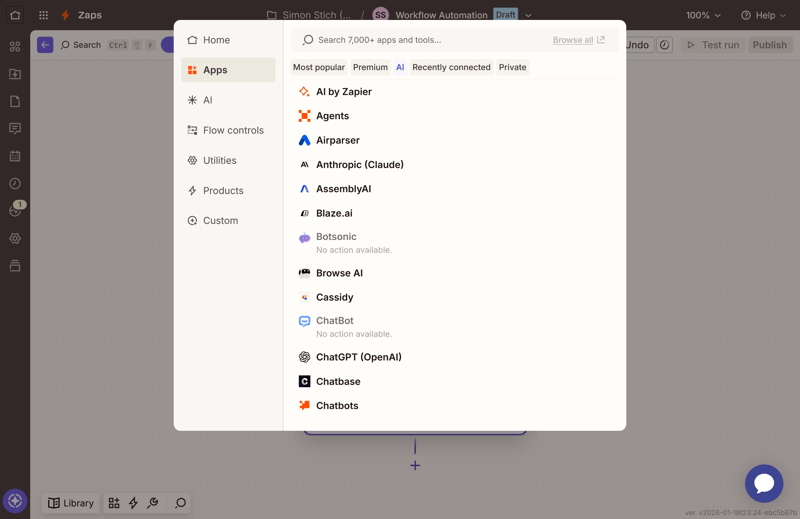Open Flow controls in the sidebar
Screen dimensions: 800x519
232,130
